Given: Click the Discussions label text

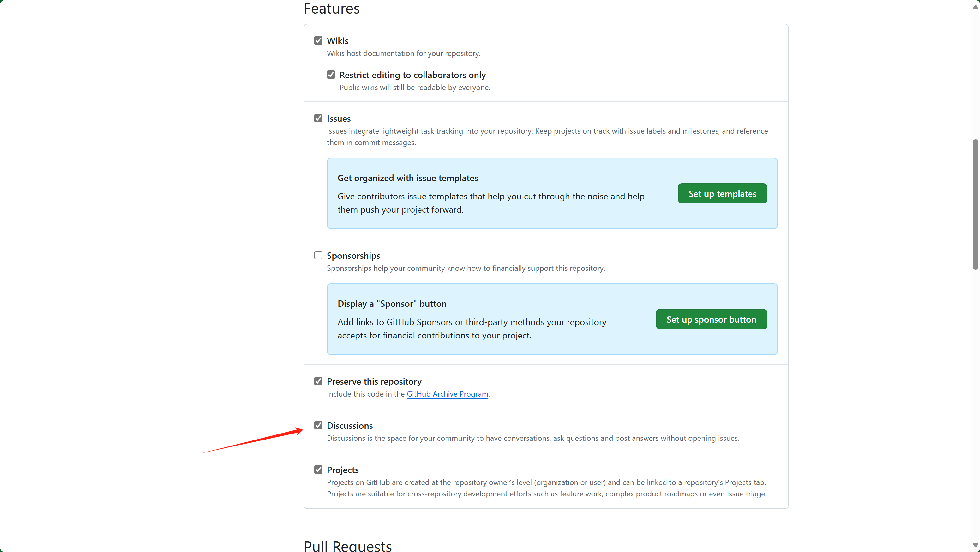Looking at the screenshot, I should [x=350, y=426].
